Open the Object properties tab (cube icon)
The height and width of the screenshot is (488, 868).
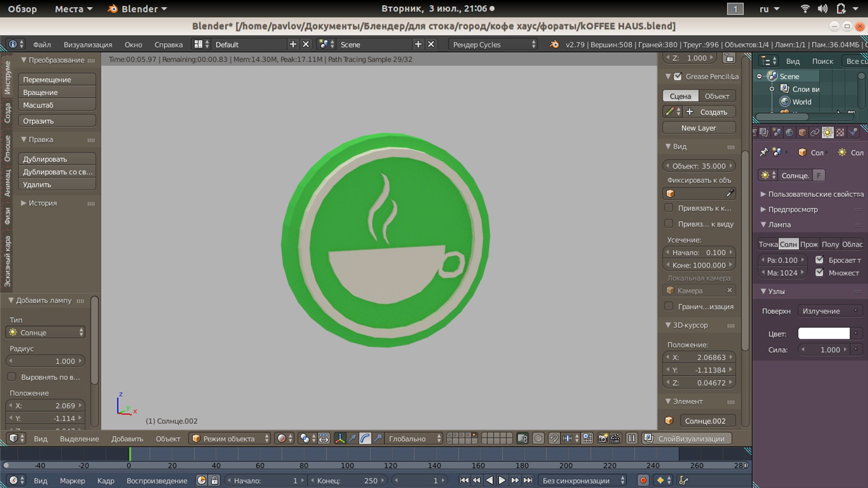point(802,133)
